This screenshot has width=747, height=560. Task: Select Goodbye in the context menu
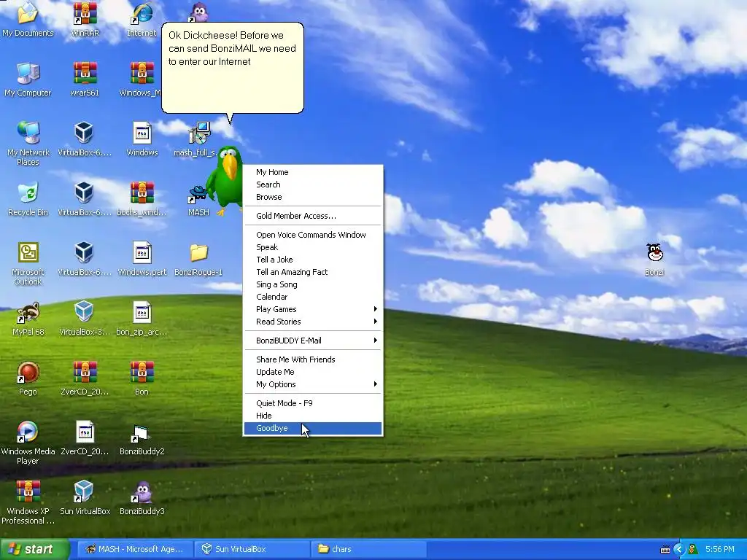313,428
